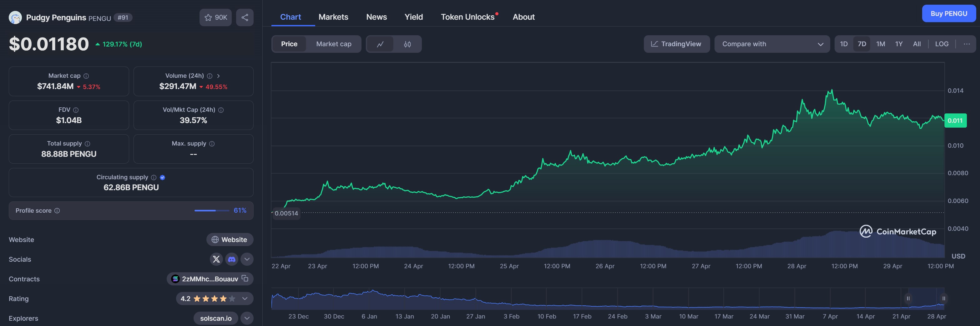Click the 4.2 star rating pill
Screen dimensions: 980x326
215,299
